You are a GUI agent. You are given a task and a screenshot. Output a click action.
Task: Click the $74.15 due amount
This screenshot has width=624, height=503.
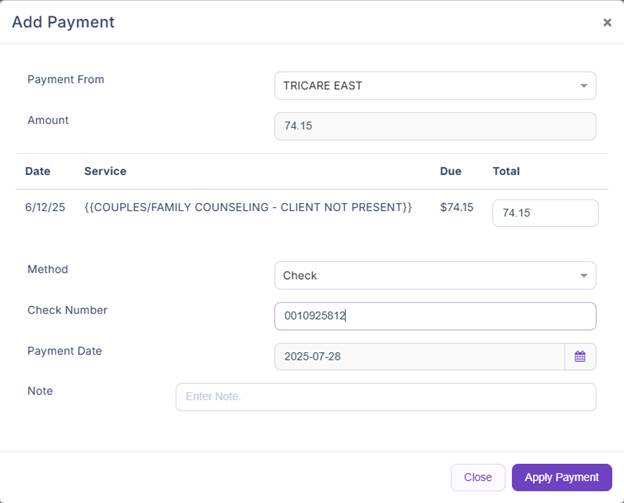coord(457,207)
